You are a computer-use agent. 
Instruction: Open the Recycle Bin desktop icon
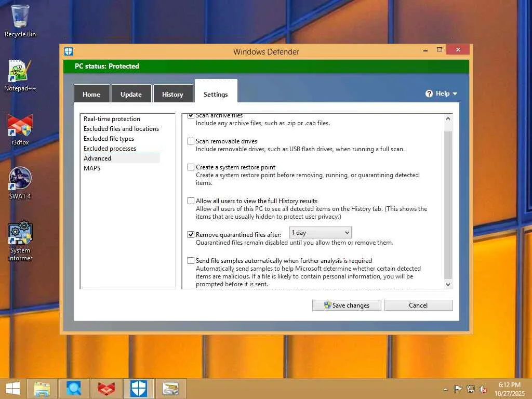click(x=20, y=21)
